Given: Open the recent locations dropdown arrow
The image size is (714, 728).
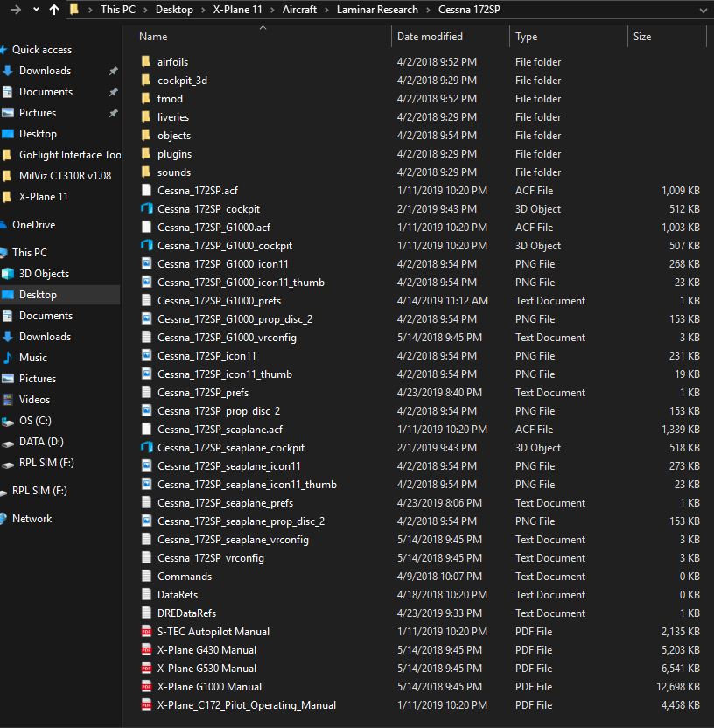Looking at the screenshot, I should tap(36, 10).
